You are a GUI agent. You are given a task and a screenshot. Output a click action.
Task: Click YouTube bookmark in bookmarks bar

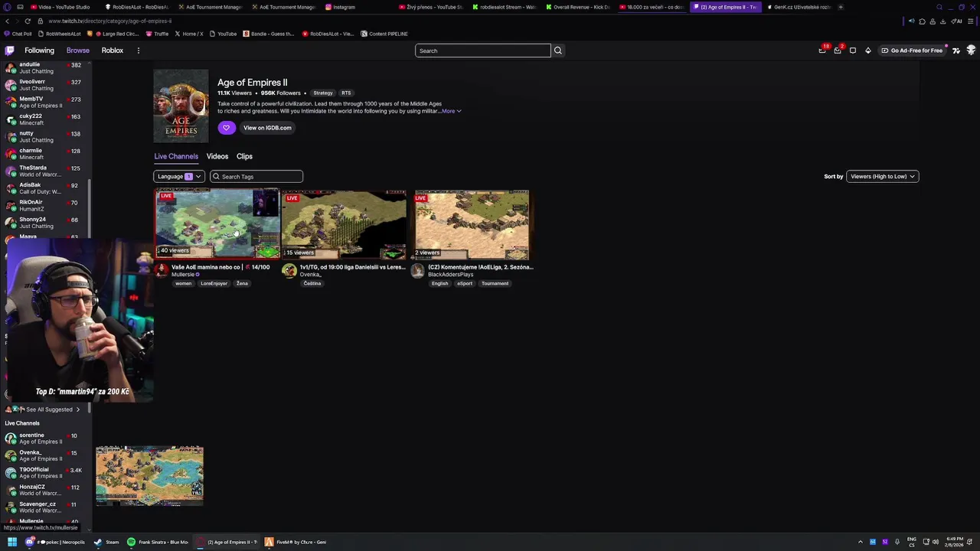(x=223, y=34)
